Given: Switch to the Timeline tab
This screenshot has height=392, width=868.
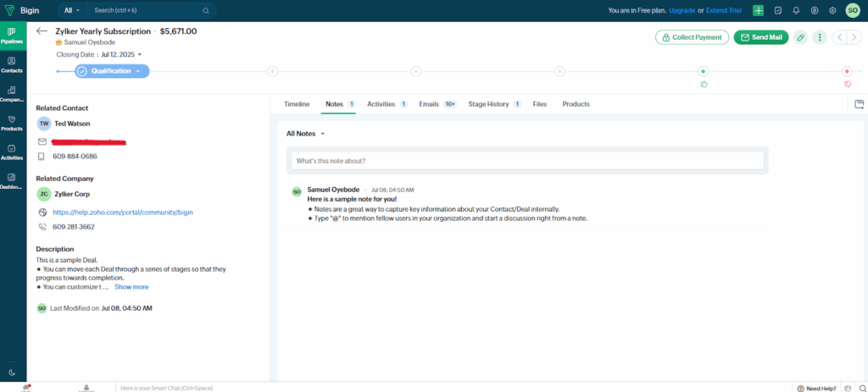Looking at the screenshot, I should tap(297, 104).
